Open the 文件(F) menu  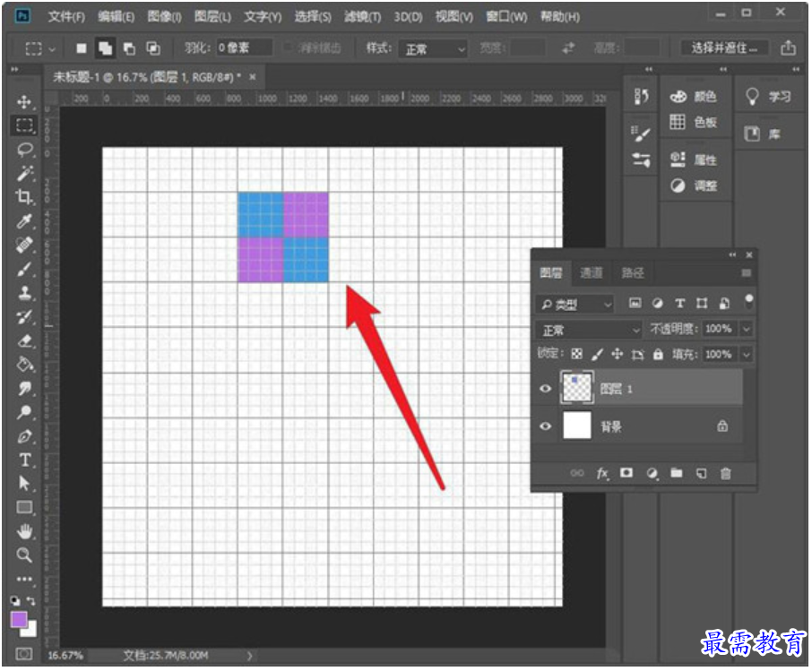point(66,16)
